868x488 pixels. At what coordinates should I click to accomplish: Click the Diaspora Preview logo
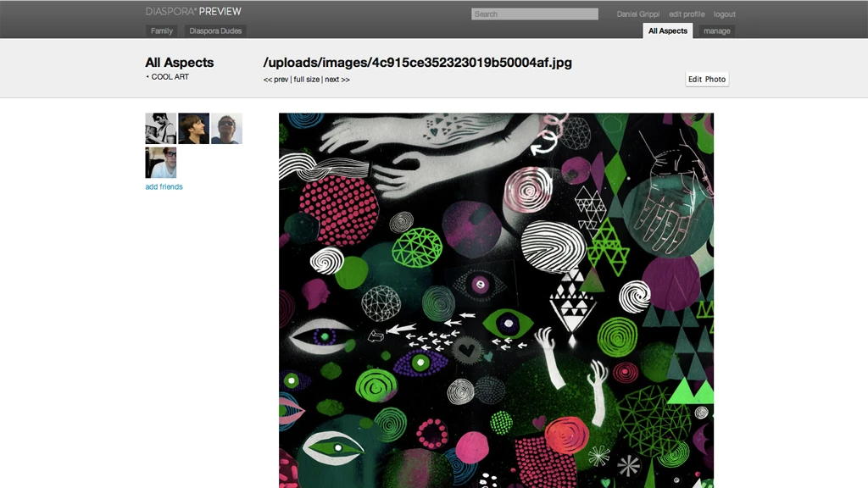[x=193, y=11]
